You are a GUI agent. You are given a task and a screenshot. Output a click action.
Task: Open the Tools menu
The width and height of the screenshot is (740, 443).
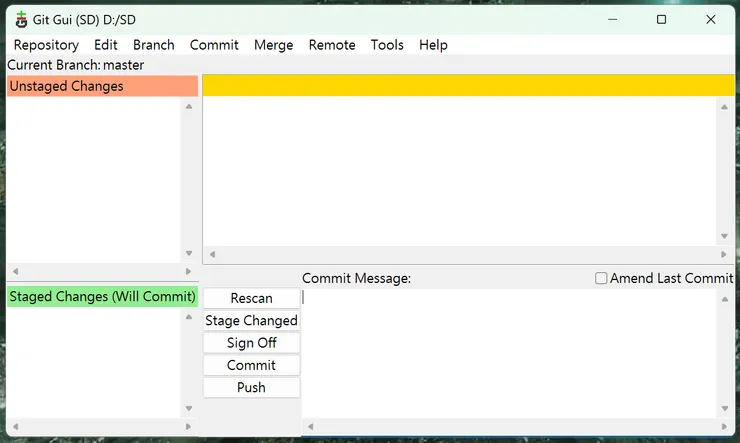[387, 45]
